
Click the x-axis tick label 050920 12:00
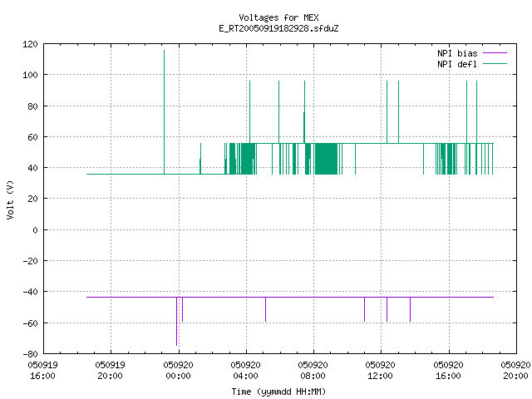(381, 370)
